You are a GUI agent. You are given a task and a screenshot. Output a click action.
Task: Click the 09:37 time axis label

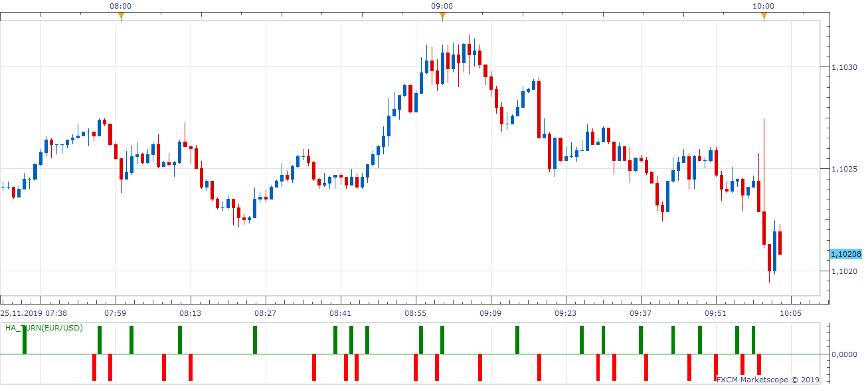coord(641,313)
